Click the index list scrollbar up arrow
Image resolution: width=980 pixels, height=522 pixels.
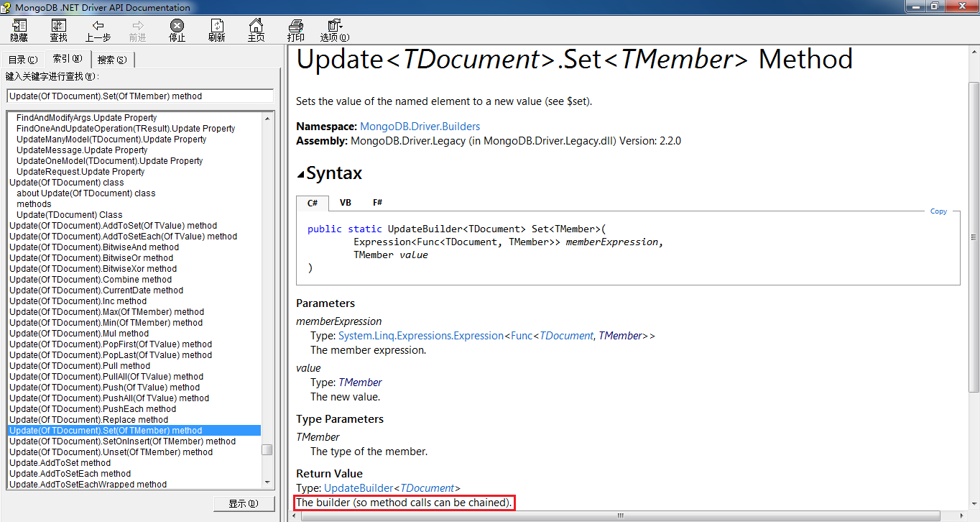point(267,117)
